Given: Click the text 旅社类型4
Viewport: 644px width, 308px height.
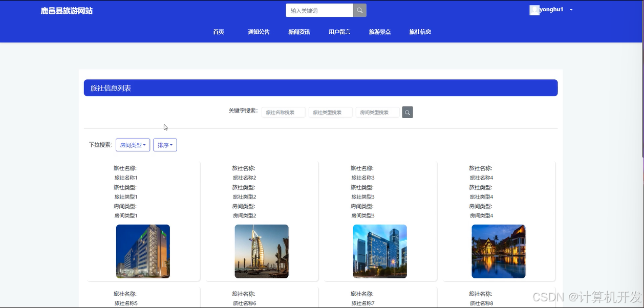Looking at the screenshot, I should pos(481,196).
